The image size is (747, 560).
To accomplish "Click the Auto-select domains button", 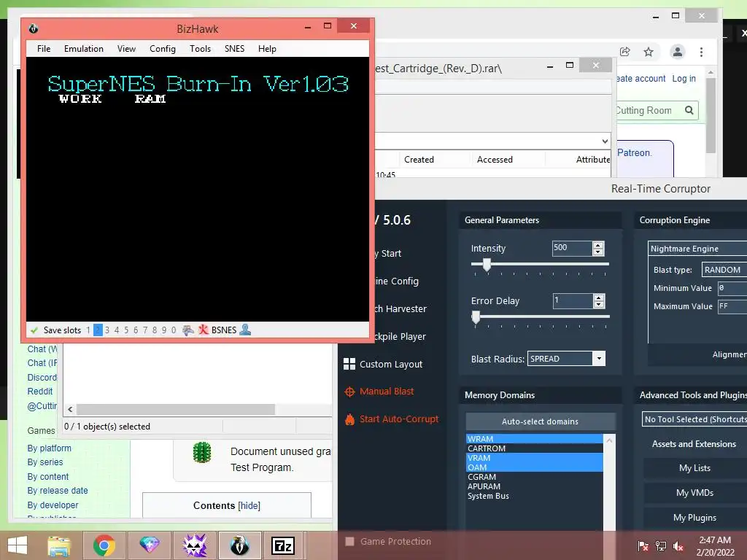I will coord(541,421).
